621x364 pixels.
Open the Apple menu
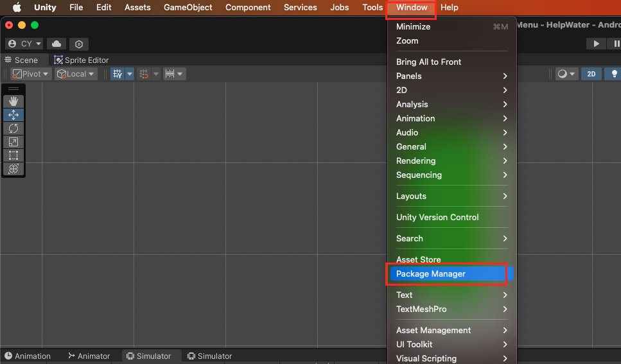[x=17, y=8]
